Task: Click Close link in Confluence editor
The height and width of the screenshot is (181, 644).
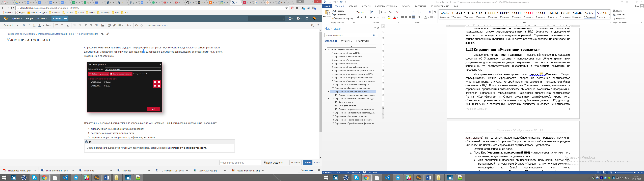Action: coord(317,163)
